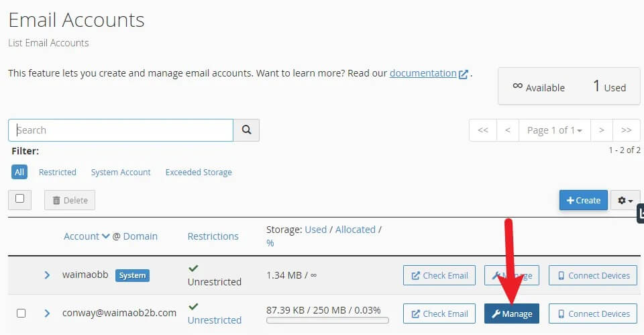Click the Create button
The height and width of the screenshot is (335, 644).
pos(583,200)
